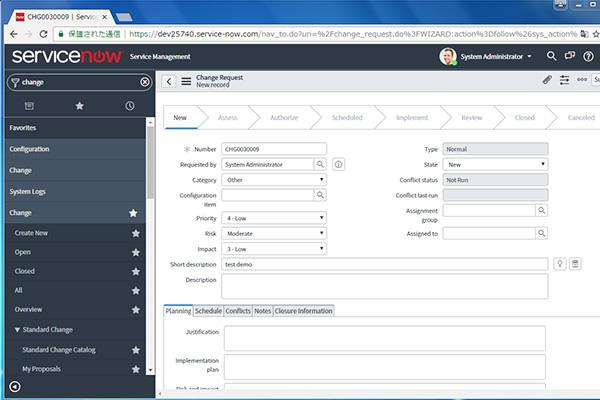Open the form personalize settings icon
600x400 pixels.
(564, 80)
